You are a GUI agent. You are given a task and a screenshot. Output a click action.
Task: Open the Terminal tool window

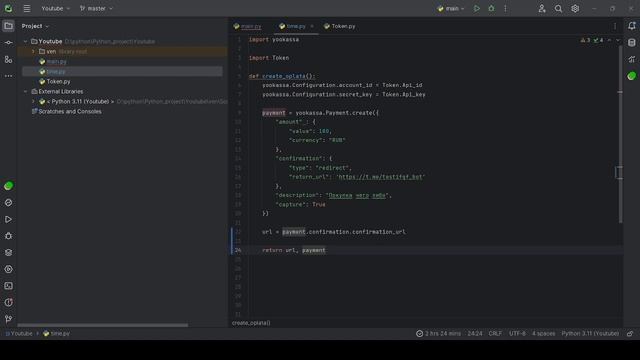(x=8, y=286)
